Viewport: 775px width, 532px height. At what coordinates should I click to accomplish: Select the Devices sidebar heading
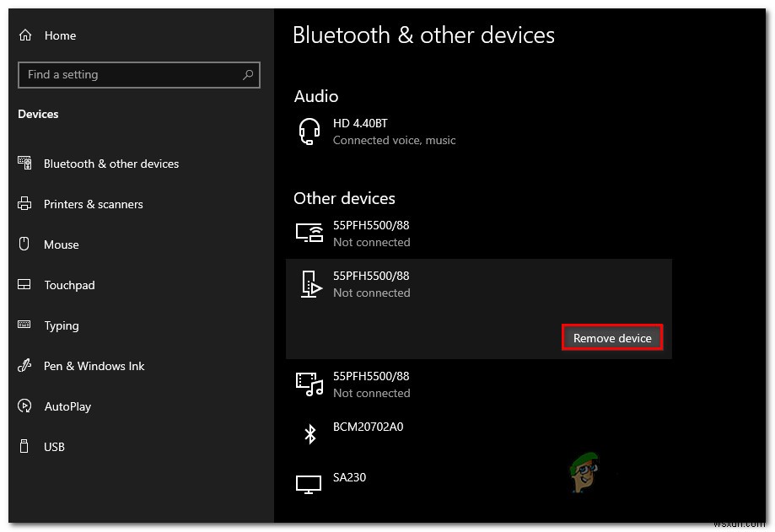coord(38,114)
